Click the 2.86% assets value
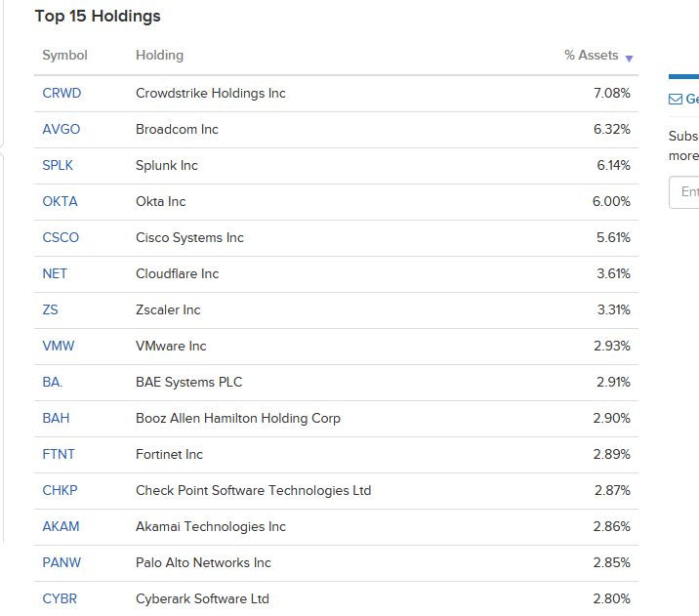This screenshot has height=616, width=699. click(611, 526)
